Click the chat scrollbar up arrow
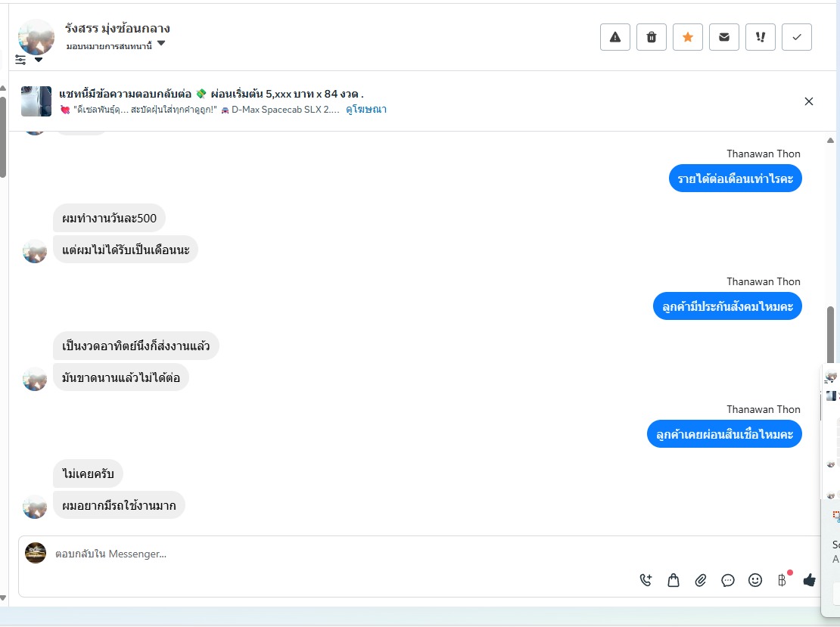 830,140
